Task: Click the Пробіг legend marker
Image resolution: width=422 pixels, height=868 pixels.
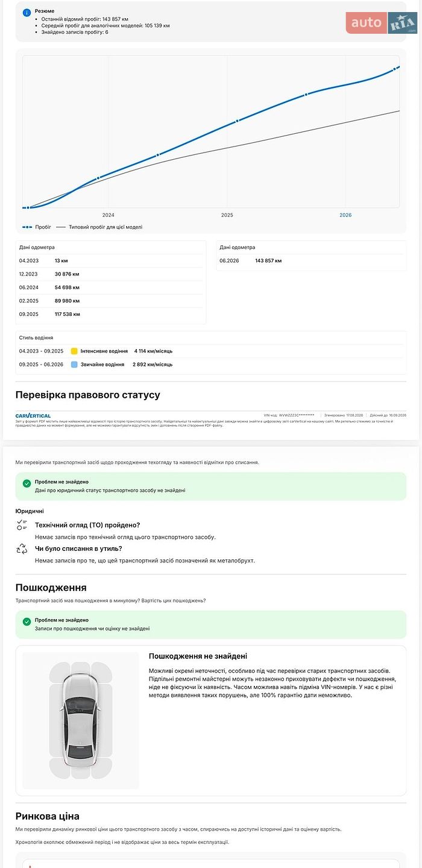Action: (x=27, y=227)
